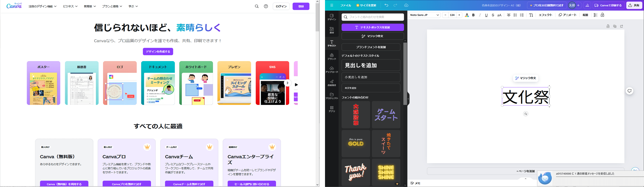Expand the 教育版 menu
Viewport: 644px width, 187px height.
[90, 6]
